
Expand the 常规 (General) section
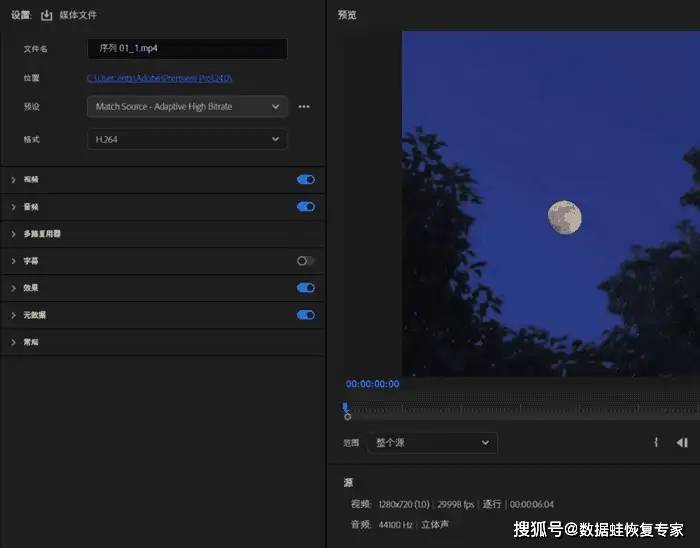[14, 342]
